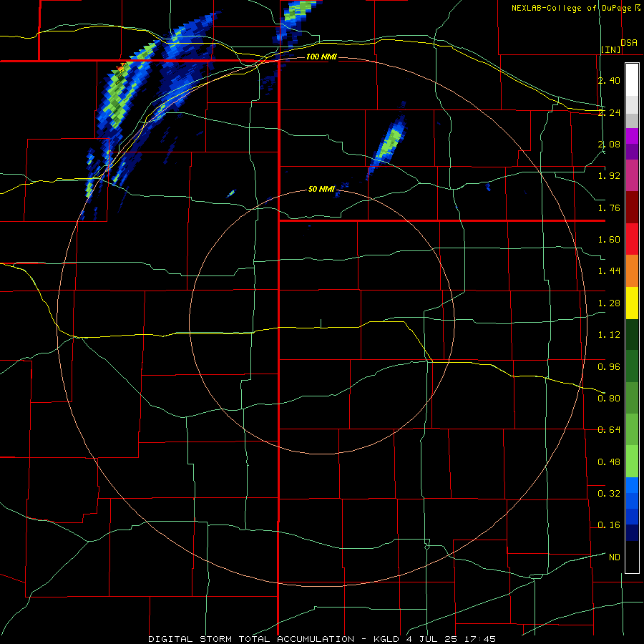
Task: Select the orange legend swatch near 1.44
Action: pyautogui.click(x=632, y=271)
